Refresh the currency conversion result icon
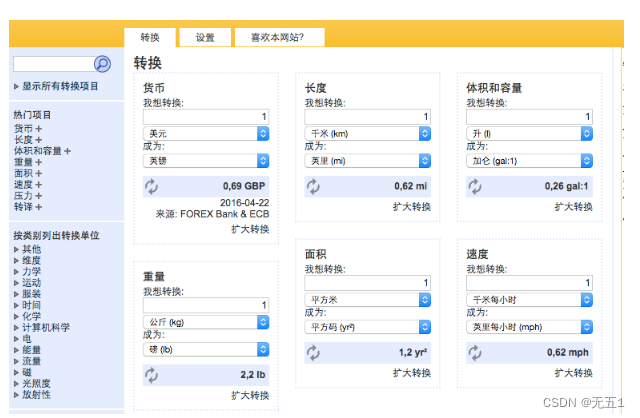Screen dimensions: 640x418 pos(151,187)
